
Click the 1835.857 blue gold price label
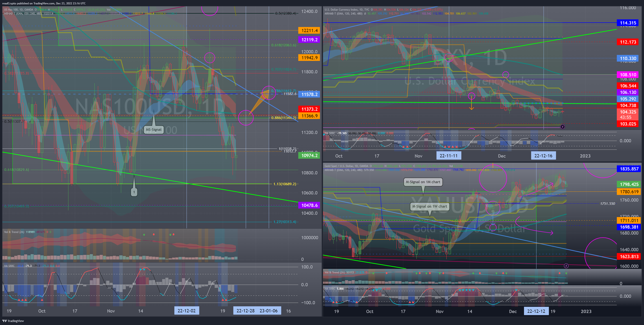coord(629,169)
